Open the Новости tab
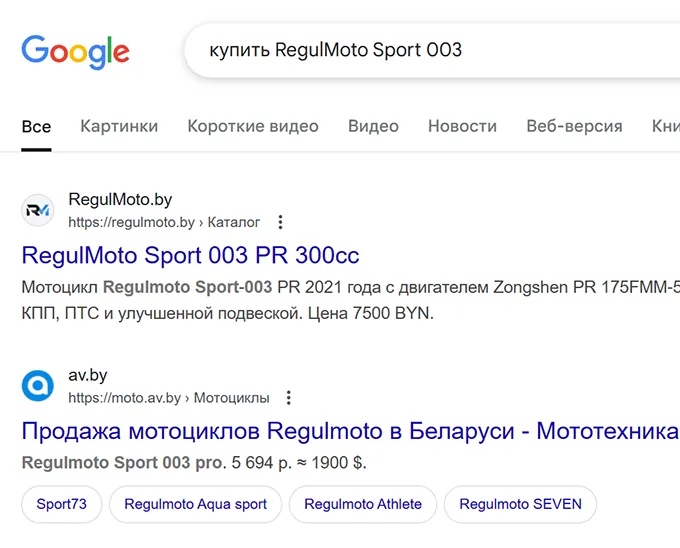 (462, 126)
